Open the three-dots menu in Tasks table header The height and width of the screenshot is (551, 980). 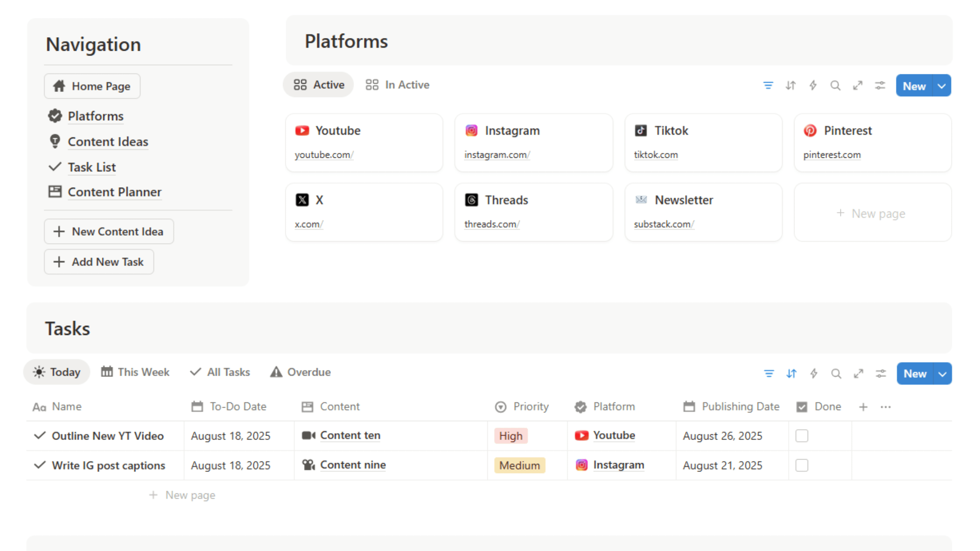(x=885, y=407)
